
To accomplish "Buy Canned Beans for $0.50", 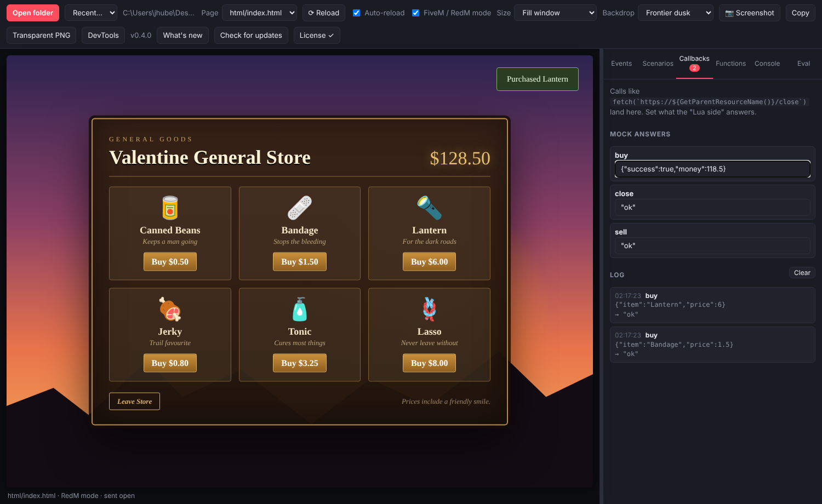I will pyautogui.click(x=170, y=262).
